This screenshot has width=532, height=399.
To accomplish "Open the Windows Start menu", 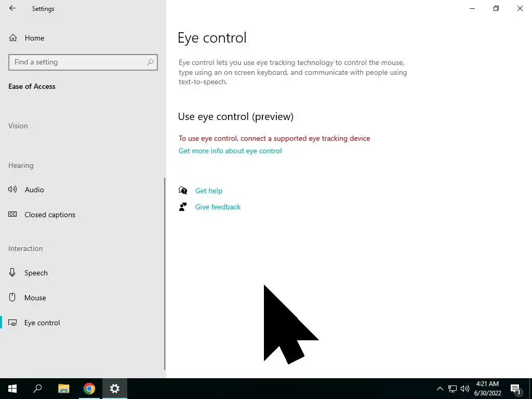I will (x=12, y=389).
